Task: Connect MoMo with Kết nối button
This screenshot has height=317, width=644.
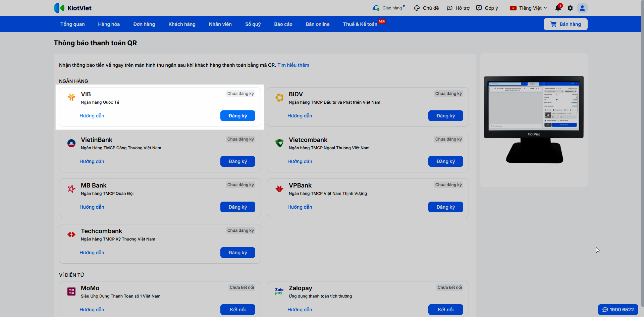Action: tap(238, 310)
